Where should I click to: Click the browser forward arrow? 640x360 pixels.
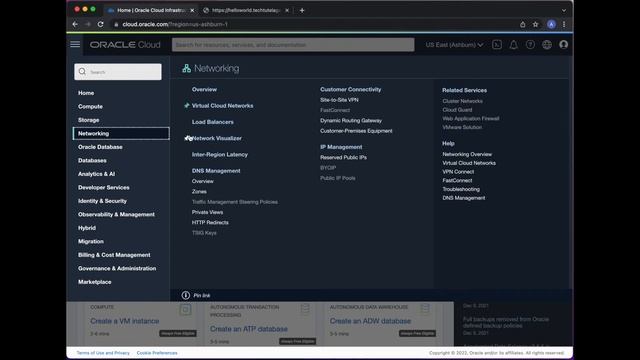(88, 24)
